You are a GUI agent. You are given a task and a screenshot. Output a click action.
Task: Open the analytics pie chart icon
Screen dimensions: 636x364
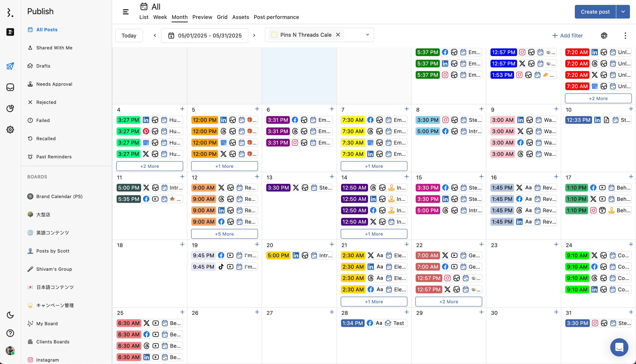click(10, 108)
